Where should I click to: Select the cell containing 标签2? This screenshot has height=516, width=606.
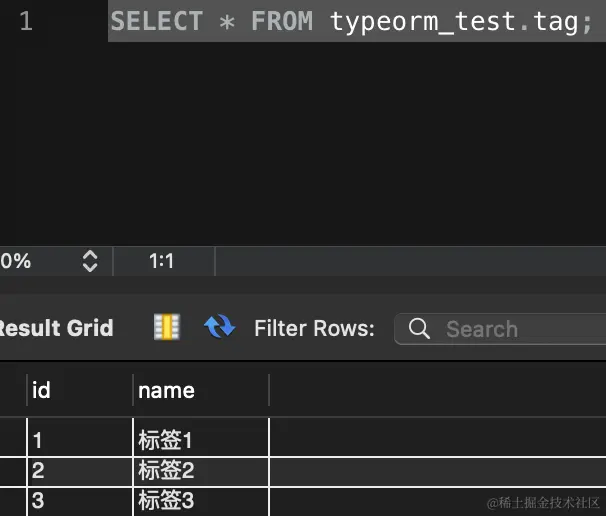point(166,470)
